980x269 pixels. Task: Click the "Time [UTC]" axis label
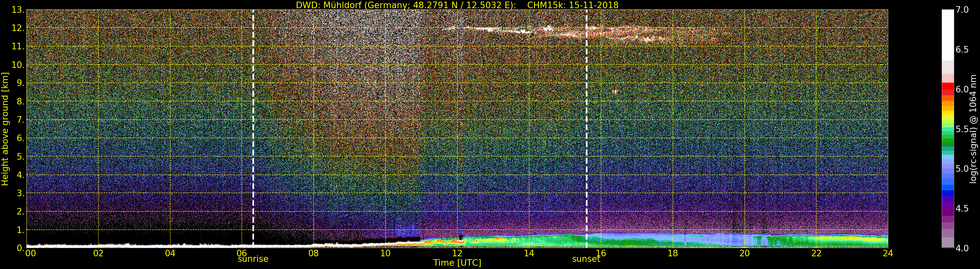(x=457, y=263)
